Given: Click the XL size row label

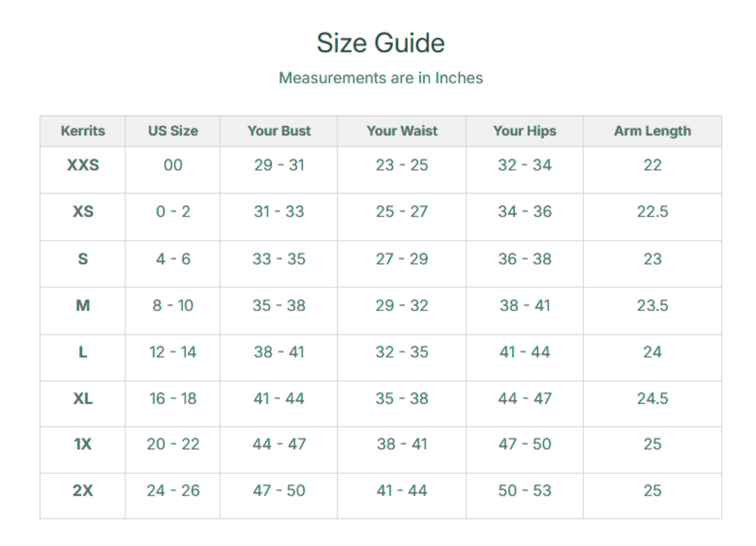Looking at the screenshot, I should (83, 398).
